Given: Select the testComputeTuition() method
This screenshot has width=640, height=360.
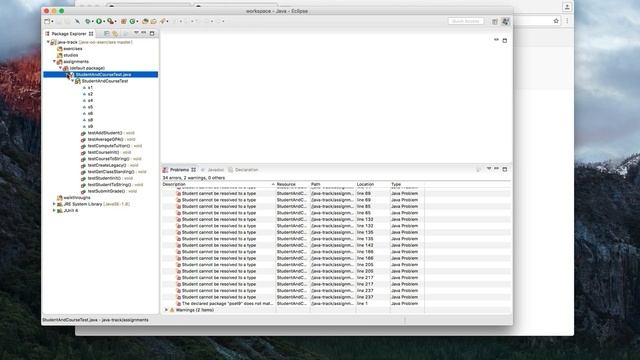Looking at the screenshot, I should (x=111, y=146).
